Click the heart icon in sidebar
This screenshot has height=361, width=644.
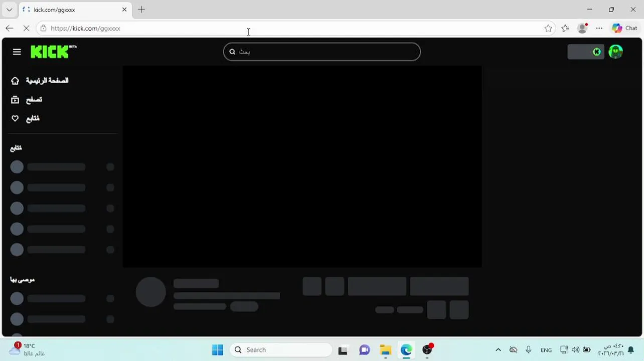[x=15, y=118]
